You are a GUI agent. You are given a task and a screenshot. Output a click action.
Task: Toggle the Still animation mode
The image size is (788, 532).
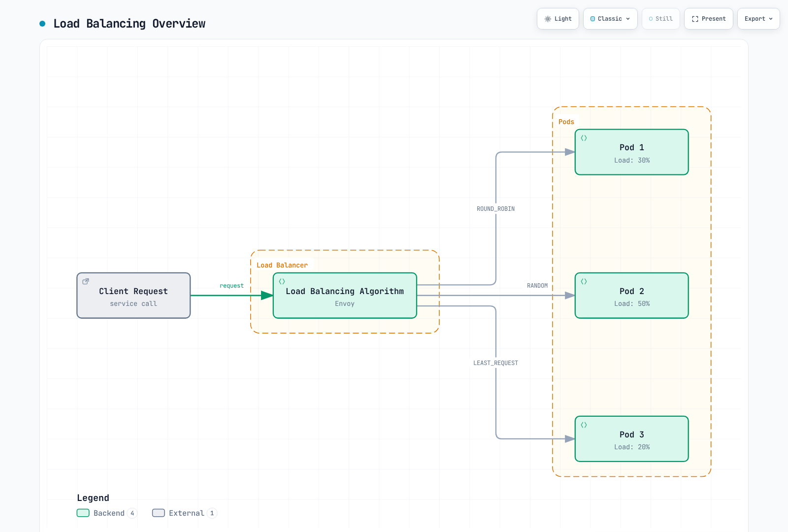(661, 19)
